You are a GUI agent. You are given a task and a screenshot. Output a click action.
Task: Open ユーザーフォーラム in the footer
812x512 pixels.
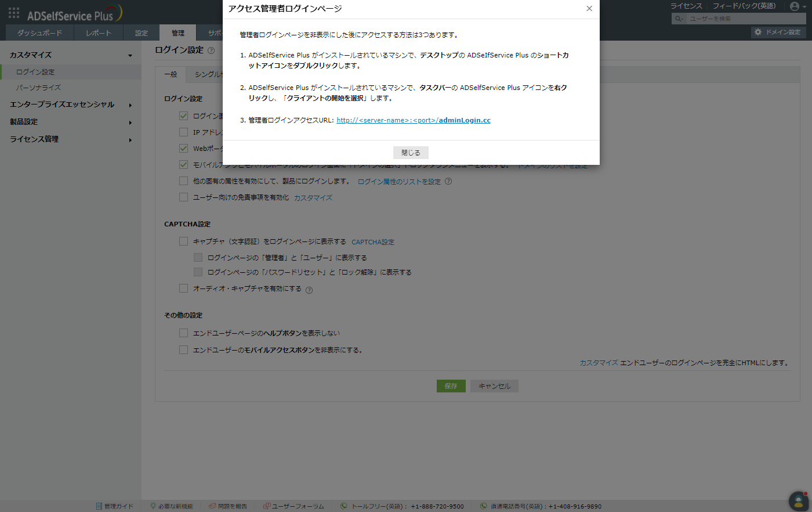(293, 506)
